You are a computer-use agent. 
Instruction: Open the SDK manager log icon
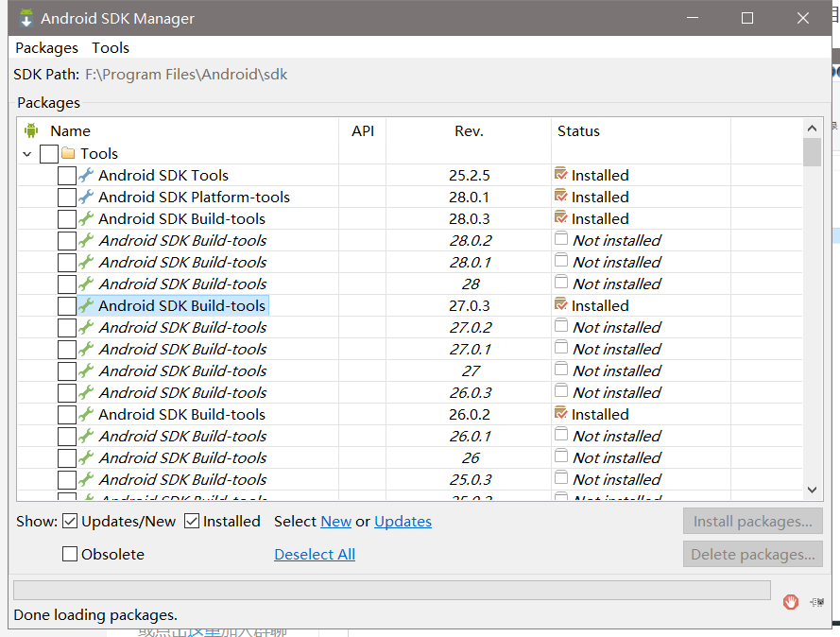click(x=817, y=602)
